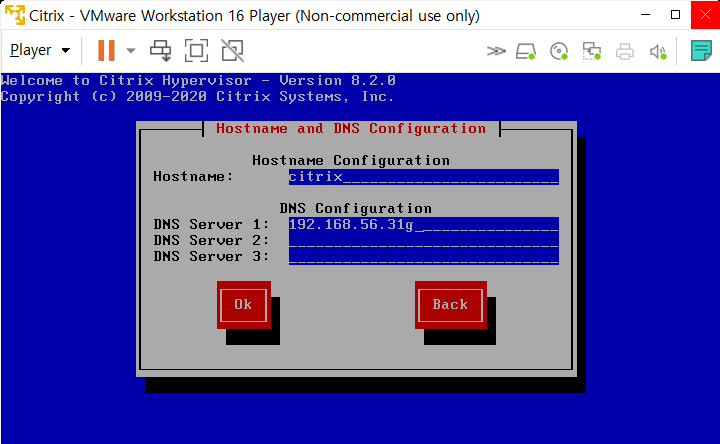720x444 pixels.
Task: Click the sound card device icon
Action: click(658, 51)
